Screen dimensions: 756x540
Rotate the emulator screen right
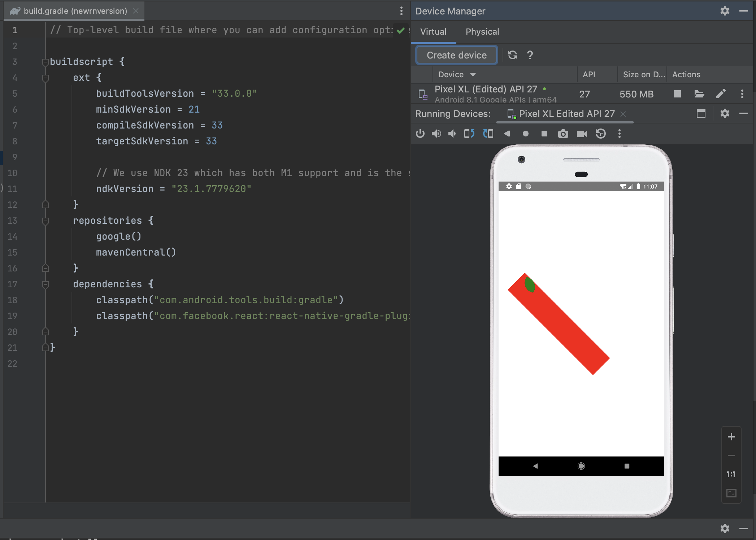click(x=488, y=134)
